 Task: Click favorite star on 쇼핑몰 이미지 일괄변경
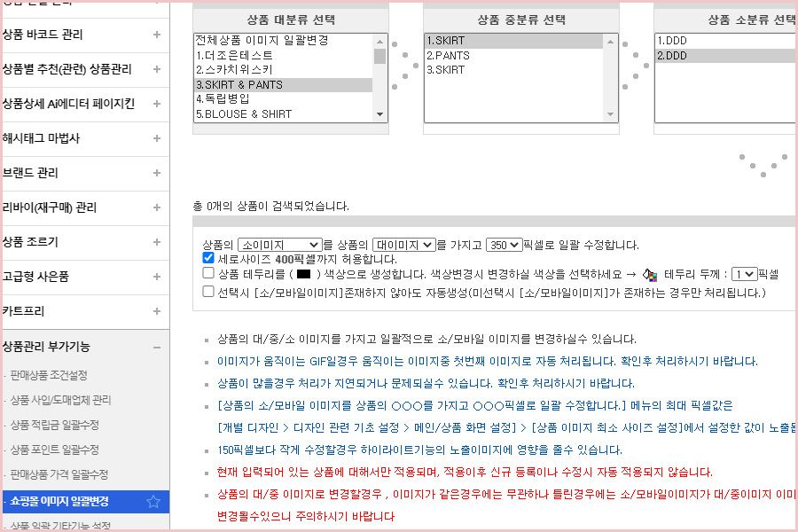pos(153,502)
